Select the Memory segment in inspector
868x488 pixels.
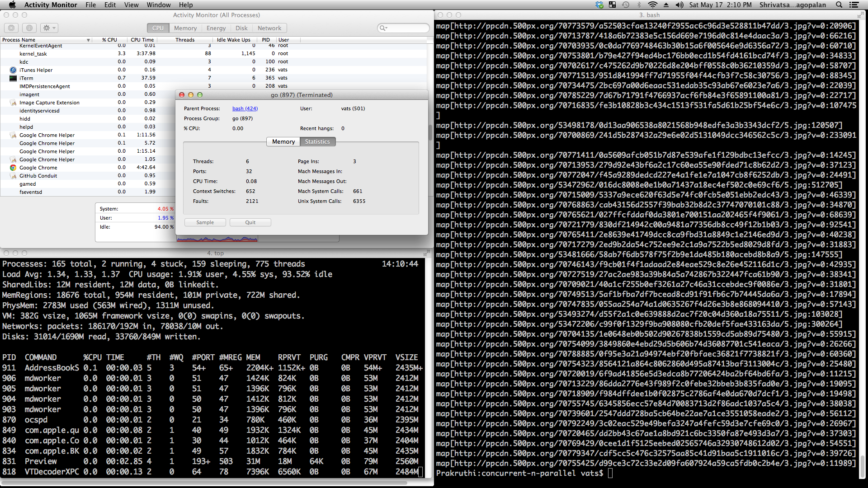283,141
